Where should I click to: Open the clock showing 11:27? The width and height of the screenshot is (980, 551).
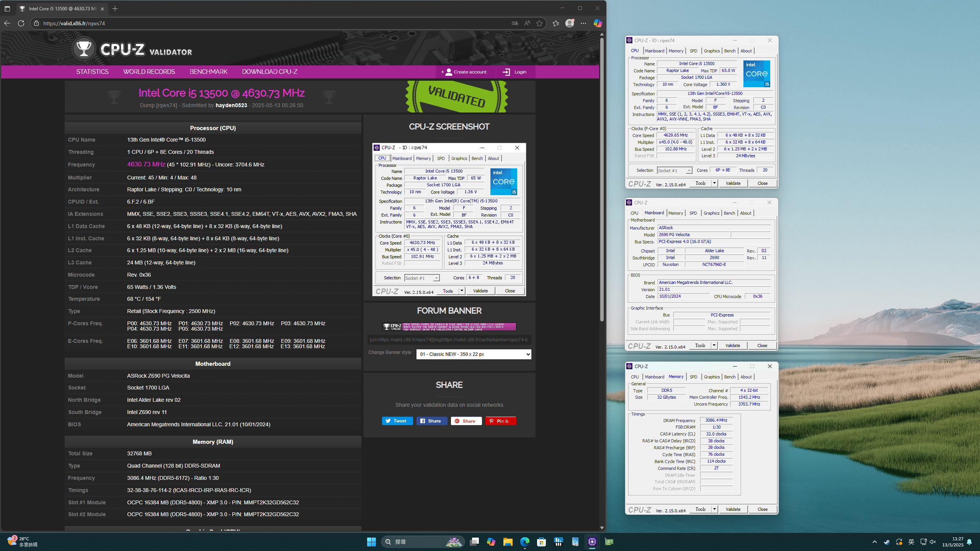click(952, 542)
